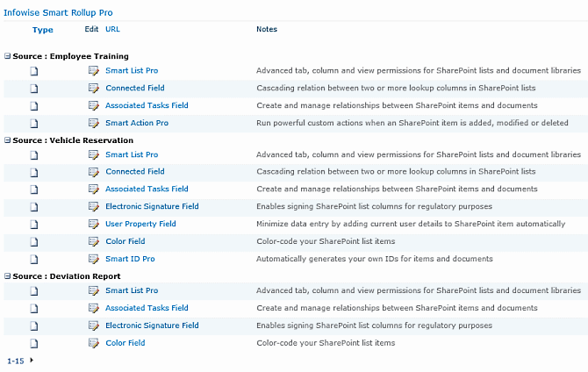Open Connected Field link under Vehicle Reservation
This screenshot has width=588, height=372.
pos(135,171)
